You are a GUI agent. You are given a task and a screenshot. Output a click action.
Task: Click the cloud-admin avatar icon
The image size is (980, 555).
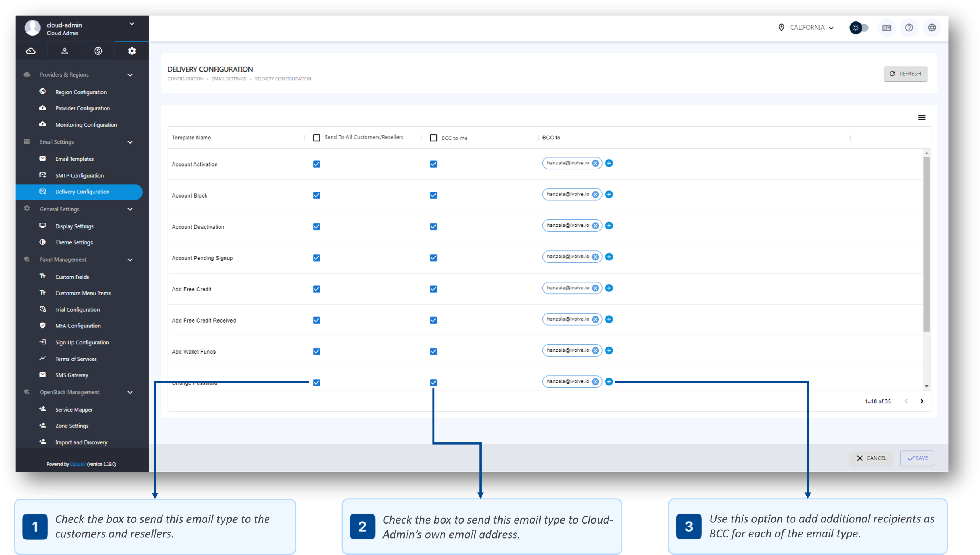33,28
